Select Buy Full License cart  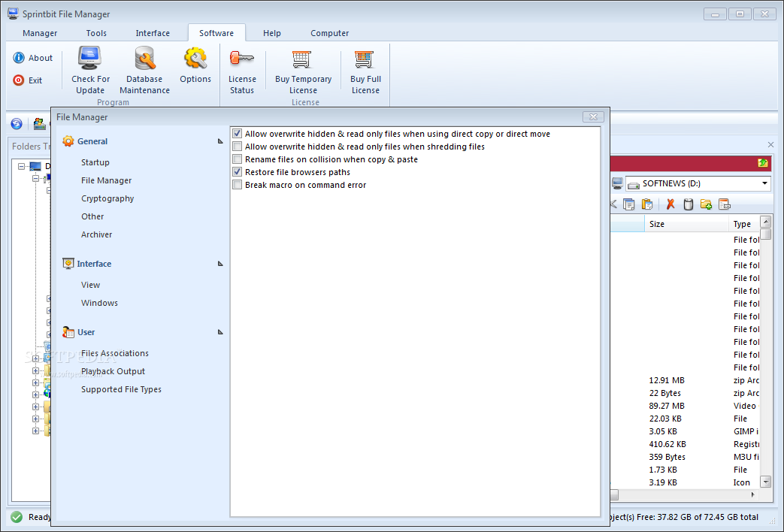(365, 59)
